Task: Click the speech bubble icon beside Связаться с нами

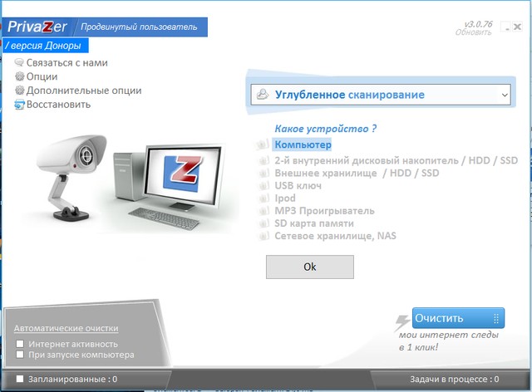Action: click(19, 63)
